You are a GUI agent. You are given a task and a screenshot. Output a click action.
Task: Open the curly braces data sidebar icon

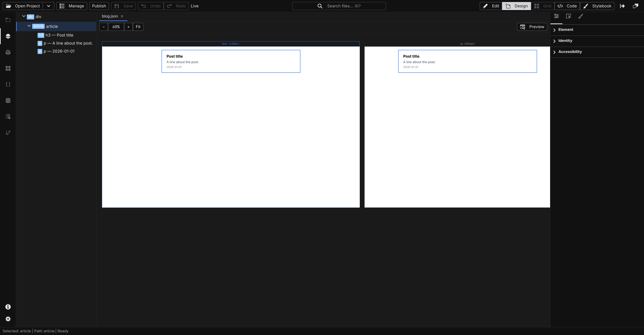click(8, 84)
